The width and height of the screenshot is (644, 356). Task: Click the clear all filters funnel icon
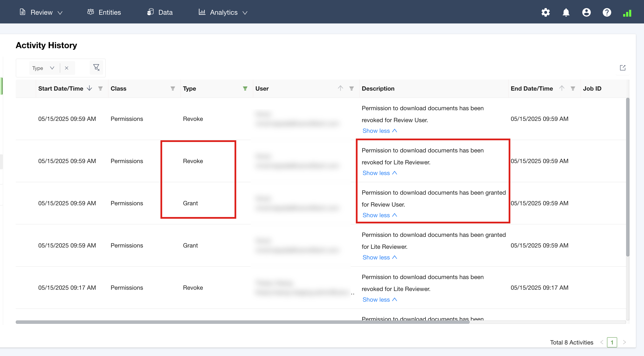(x=96, y=68)
